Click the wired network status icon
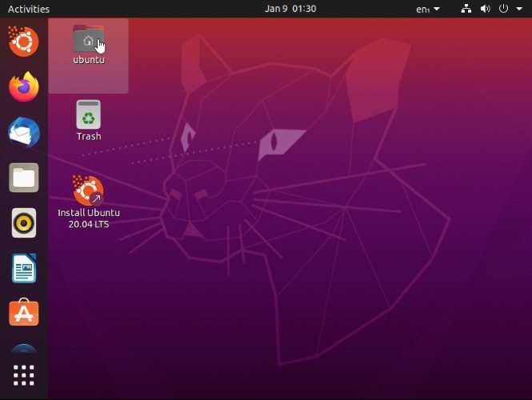This screenshot has height=400, width=532. point(466,9)
